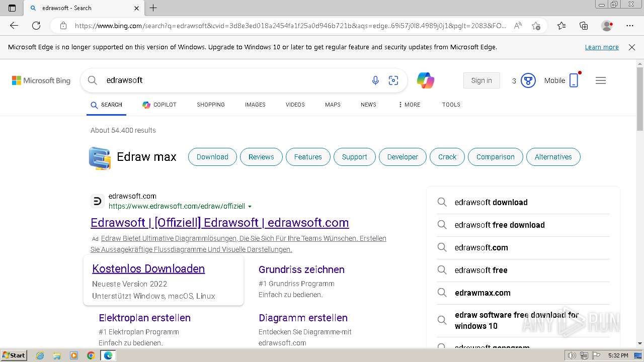The width and height of the screenshot is (644, 362).
Task: Click the Rewards medal icon
Action: tap(528, 80)
